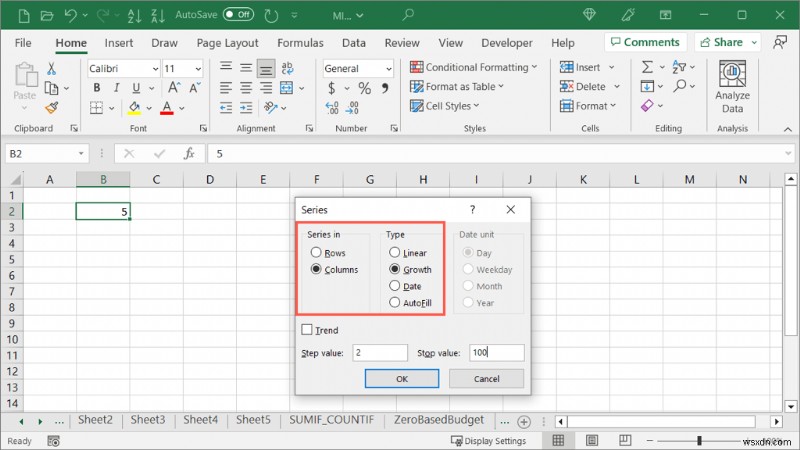Expand Conditional Formatting menu

(534, 67)
